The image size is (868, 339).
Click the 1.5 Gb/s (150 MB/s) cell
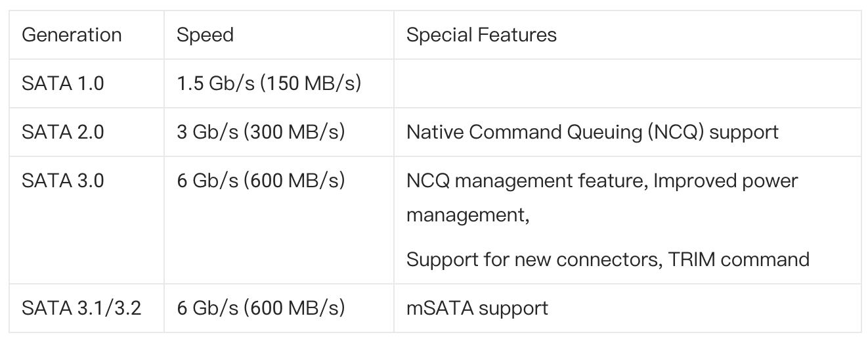pos(279,83)
